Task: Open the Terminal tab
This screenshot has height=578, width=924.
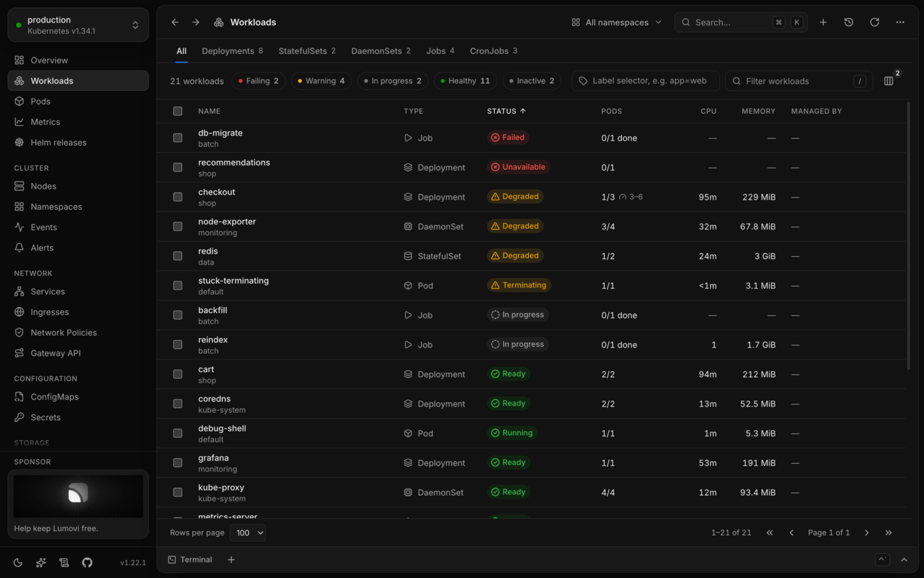Action: [x=190, y=560]
